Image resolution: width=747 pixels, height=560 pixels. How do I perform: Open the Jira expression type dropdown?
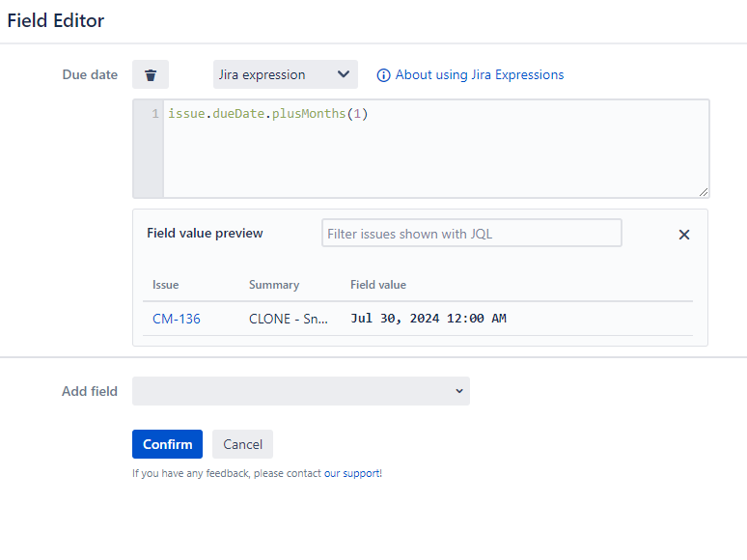286,74
